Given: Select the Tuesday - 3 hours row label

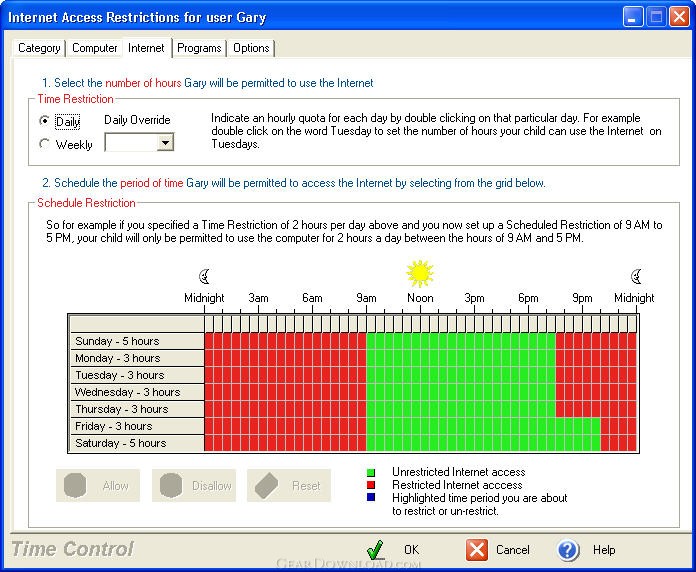Looking at the screenshot, I should pyautogui.click(x=137, y=375).
